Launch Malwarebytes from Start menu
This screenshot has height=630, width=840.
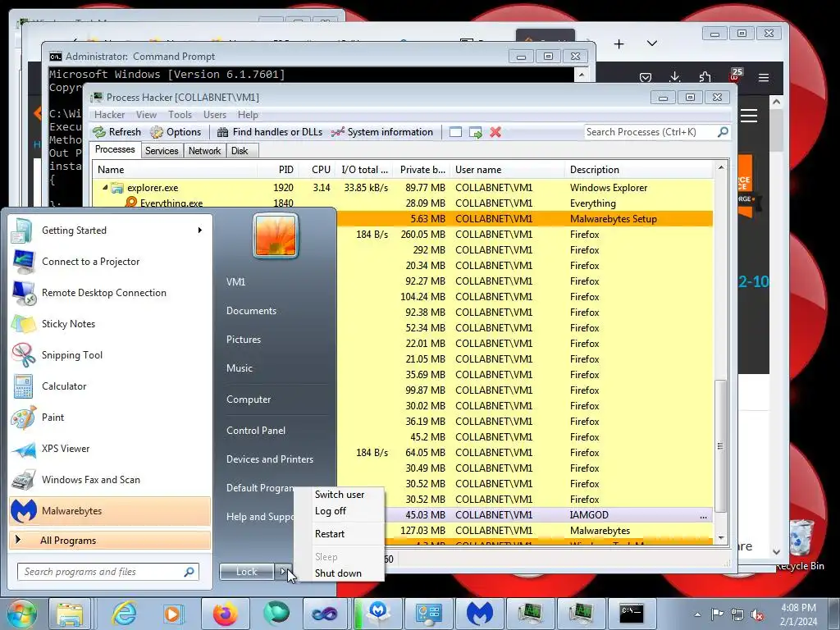(110, 511)
